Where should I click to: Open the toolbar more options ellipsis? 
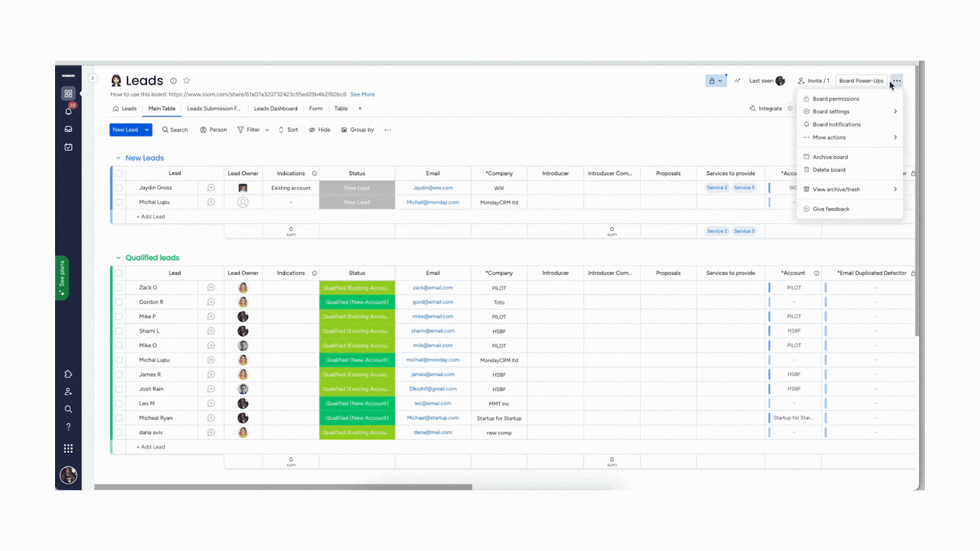click(388, 130)
